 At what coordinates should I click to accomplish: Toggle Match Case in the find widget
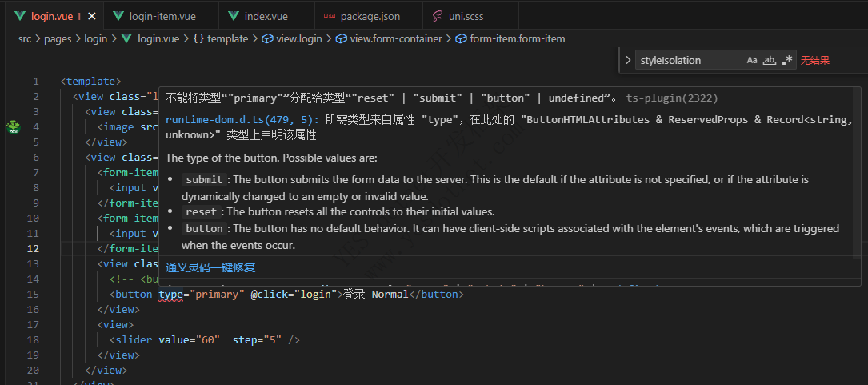click(x=752, y=60)
